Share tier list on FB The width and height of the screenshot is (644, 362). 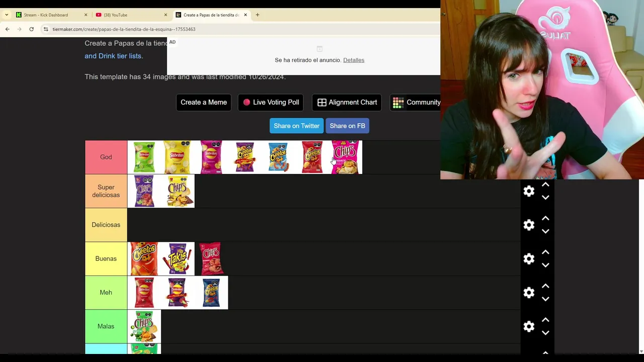tap(347, 126)
